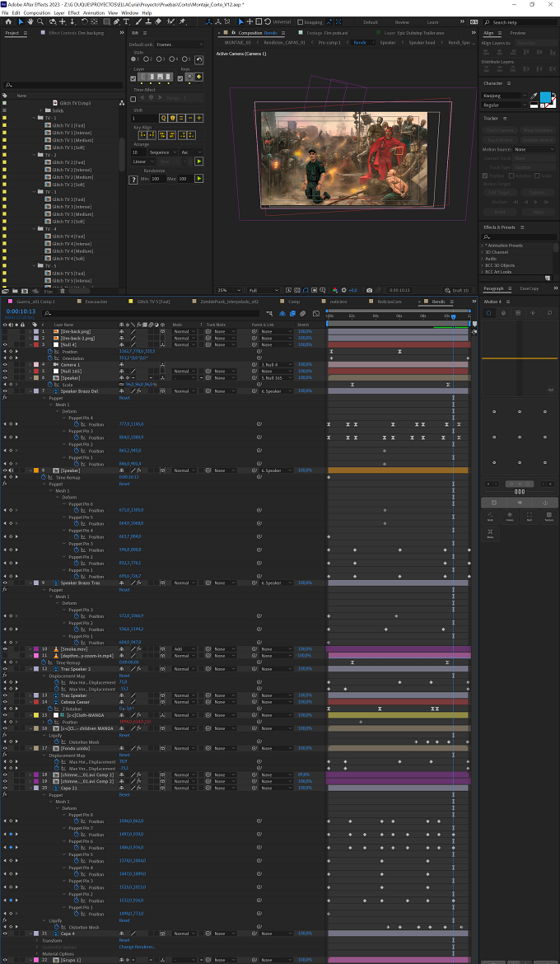Toggle the Rift Time Affect checkbox
This screenshot has width=560, height=964.
[133, 98]
